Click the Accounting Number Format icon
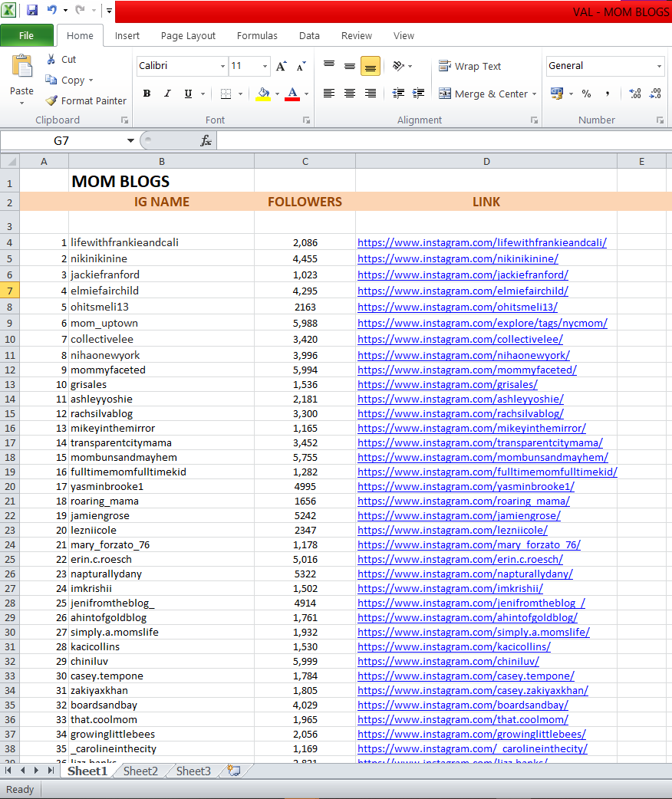The width and height of the screenshot is (672, 799). [557, 94]
